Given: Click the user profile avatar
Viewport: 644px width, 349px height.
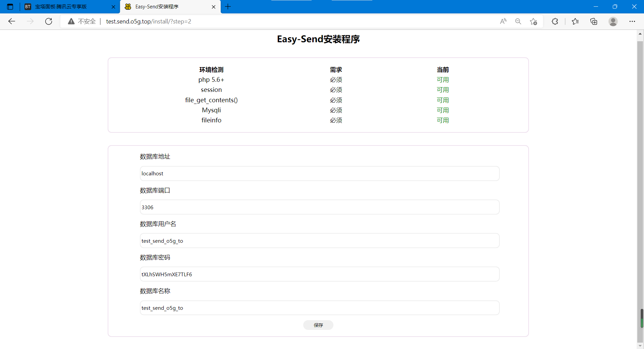Looking at the screenshot, I should click(x=613, y=21).
